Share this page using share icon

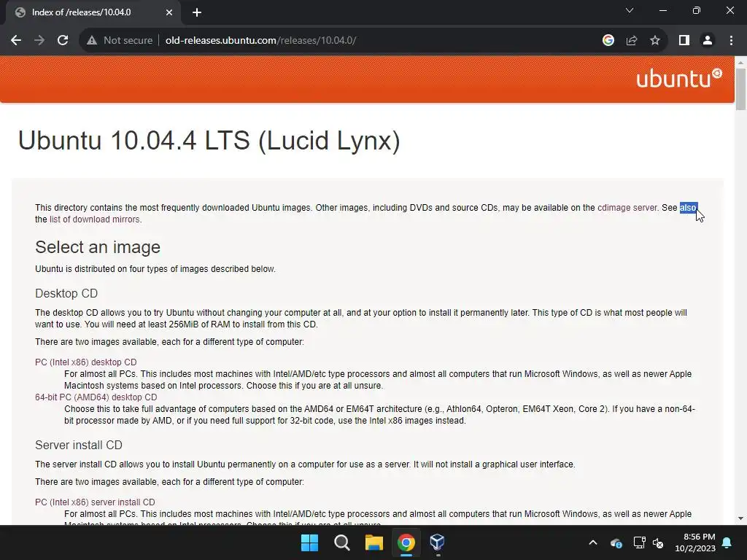(x=632, y=41)
